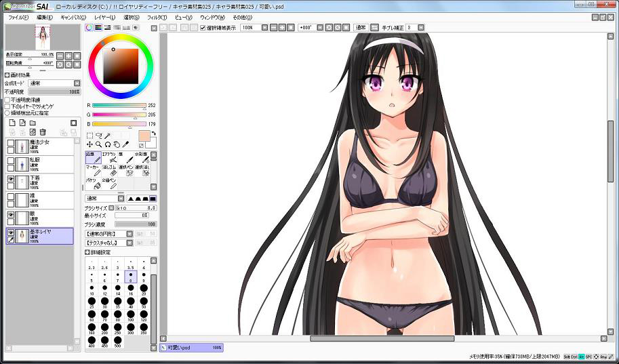Select the Pencil (鉛筆) brush tool
This screenshot has height=364, width=619.
click(93, 157)
